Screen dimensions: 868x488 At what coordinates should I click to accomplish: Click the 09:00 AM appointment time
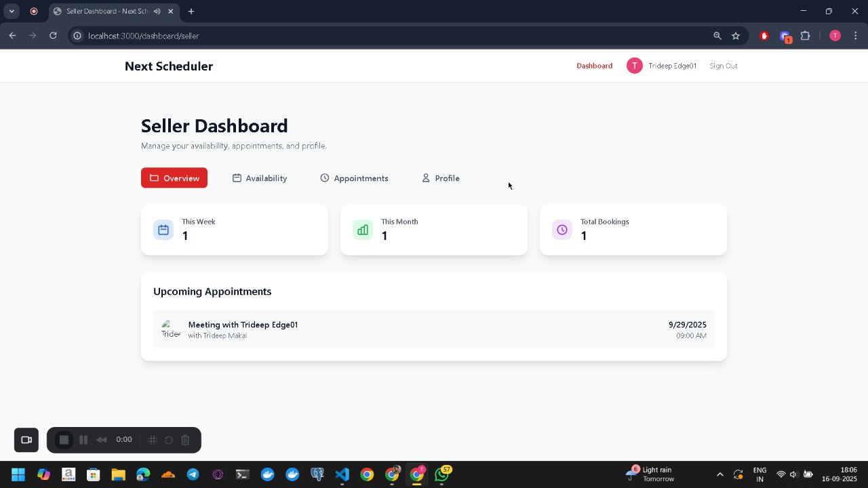(x=691, y=335)
